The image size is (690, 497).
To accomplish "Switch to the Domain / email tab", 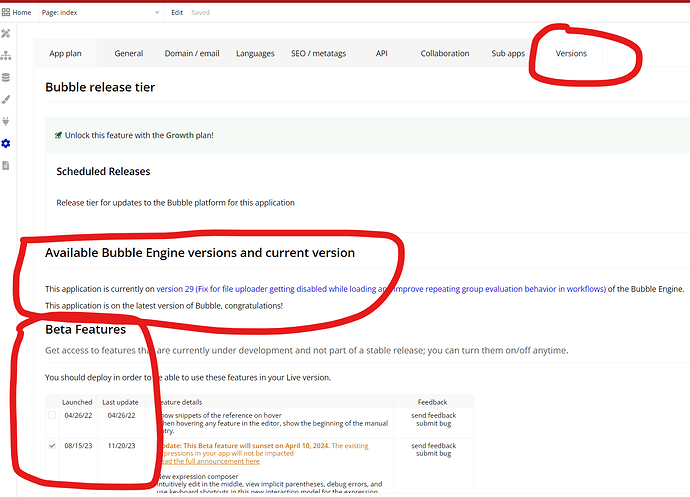I will pos(192,53).
